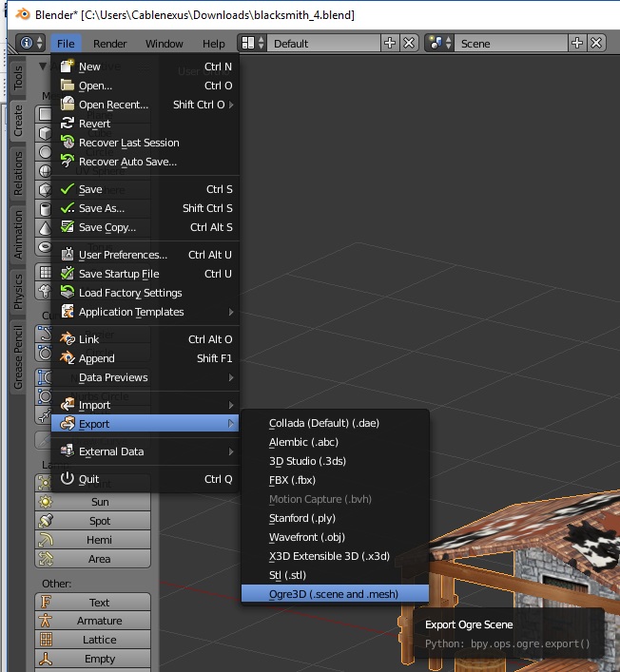Export as Collada (Default) (.dae)
Viewport: 620px width, 672px height.
coord(336,423)
